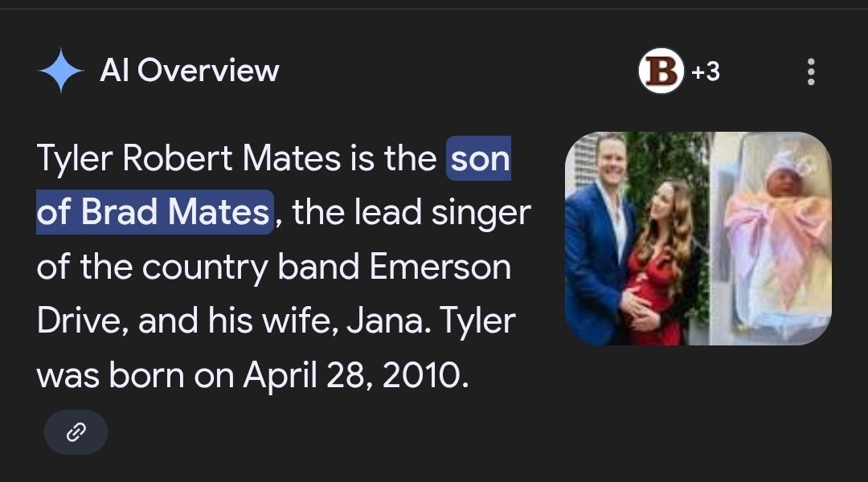
Task: Click the AI Overview heading text
Action: [x=190, y=71]
